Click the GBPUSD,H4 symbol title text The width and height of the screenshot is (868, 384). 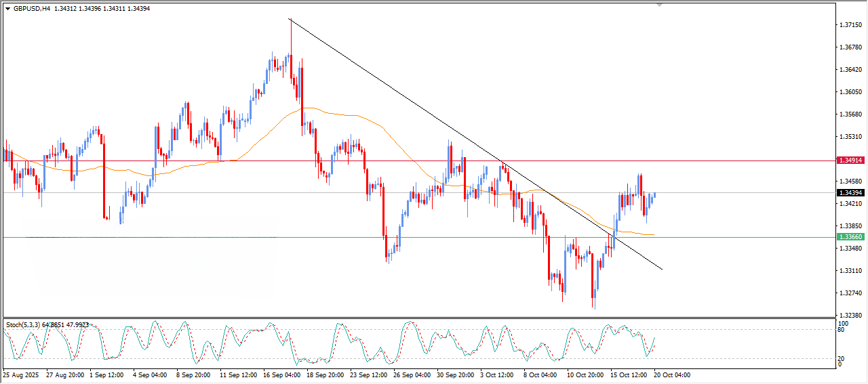pos(31,9)
